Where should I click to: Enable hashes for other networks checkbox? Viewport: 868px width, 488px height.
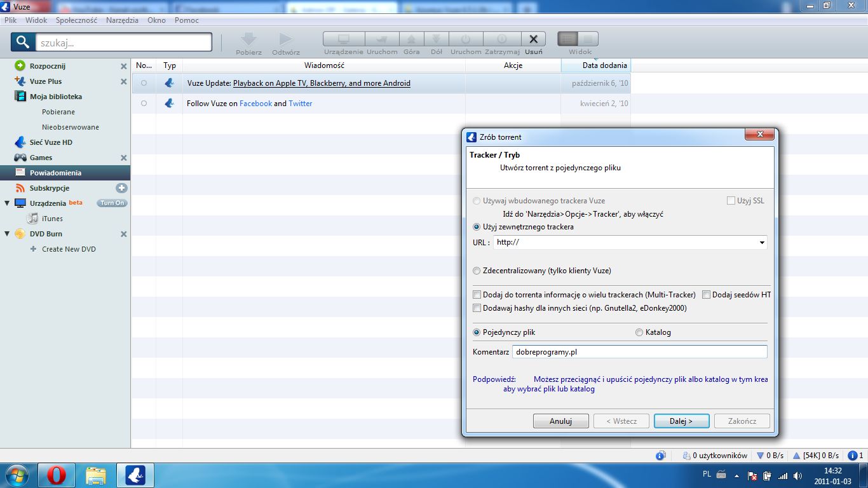(x=477, y=308)
